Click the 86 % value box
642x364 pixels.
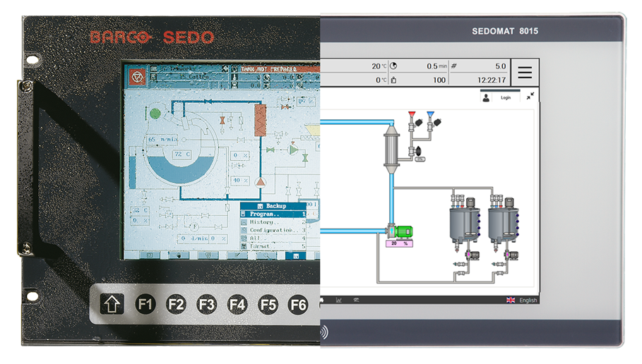[307, 101]
